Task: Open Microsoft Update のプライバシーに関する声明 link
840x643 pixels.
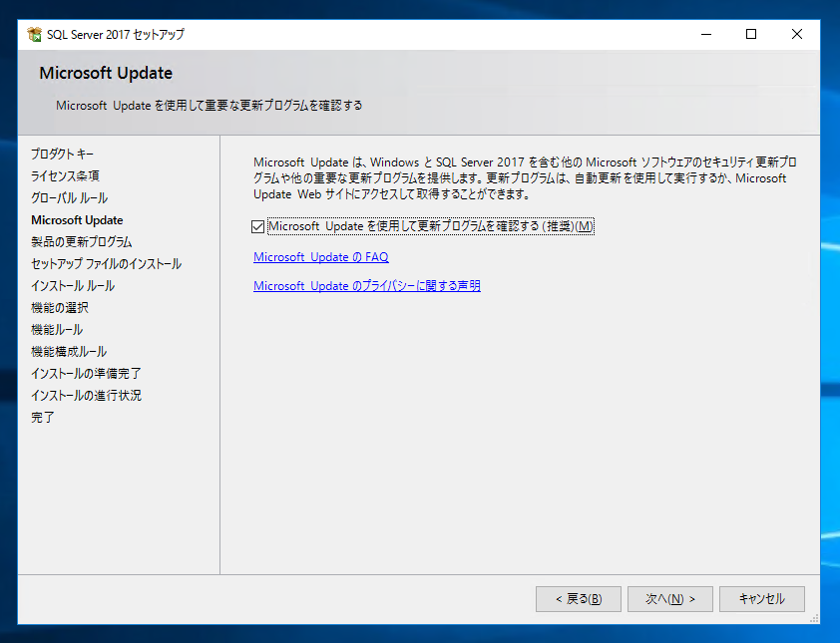Action: [x=367, y=286]
